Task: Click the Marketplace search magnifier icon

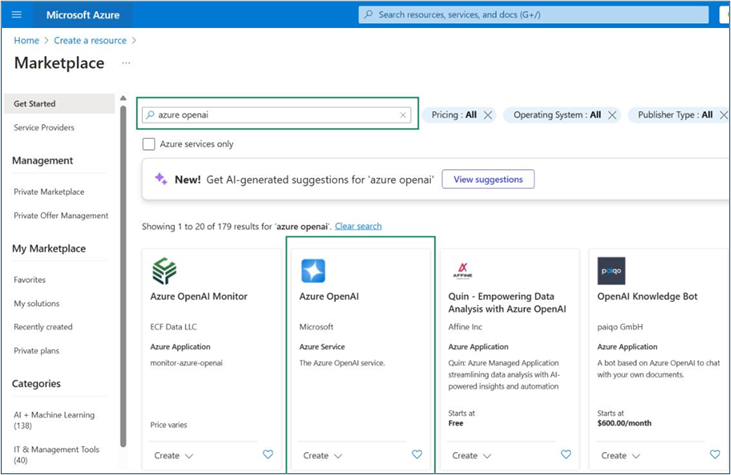Action: [x=150, y=115]
